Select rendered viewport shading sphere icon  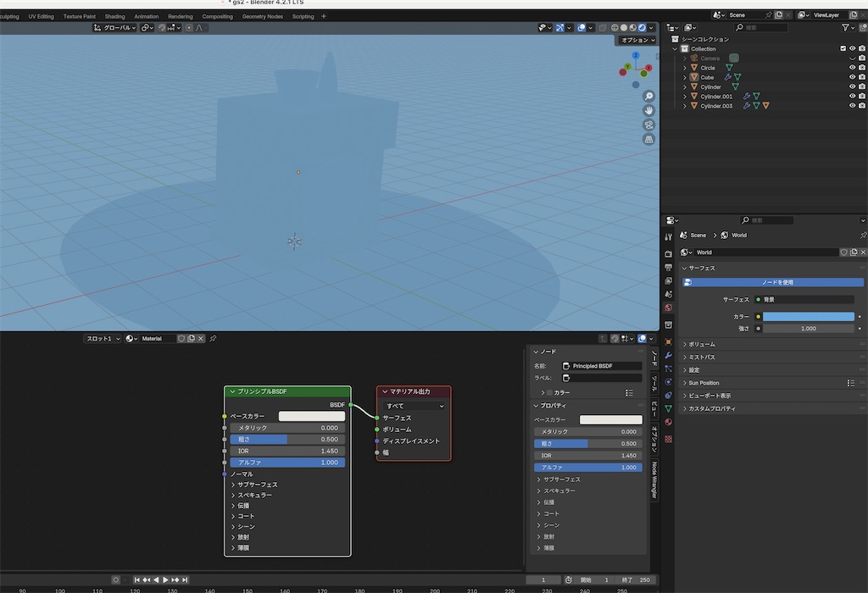coord(643,28)
